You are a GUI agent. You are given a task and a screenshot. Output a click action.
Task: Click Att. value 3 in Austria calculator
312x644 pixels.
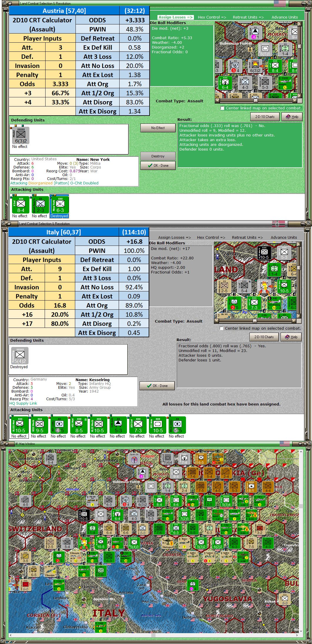(x=61, y=48)
